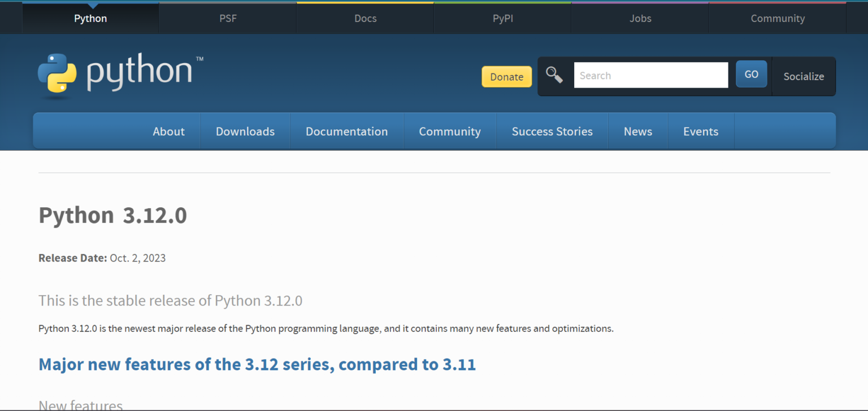Visit the Community top bar link

pos(777,18)
